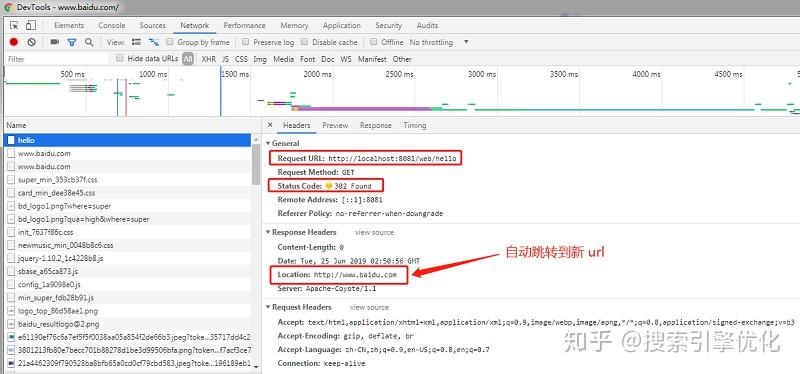Click in the Filter text field
Image resolution: width=800 pixels, height=374 pixels.
[x=56, y=59]
